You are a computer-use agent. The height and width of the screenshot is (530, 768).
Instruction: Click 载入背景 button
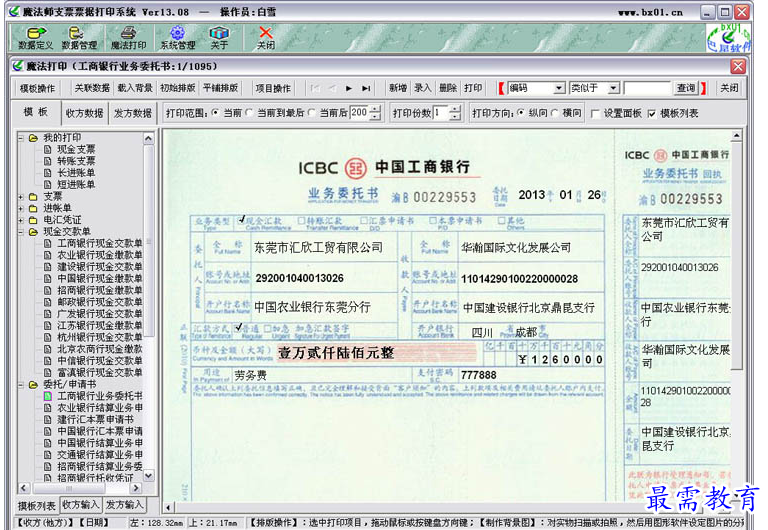135,88
